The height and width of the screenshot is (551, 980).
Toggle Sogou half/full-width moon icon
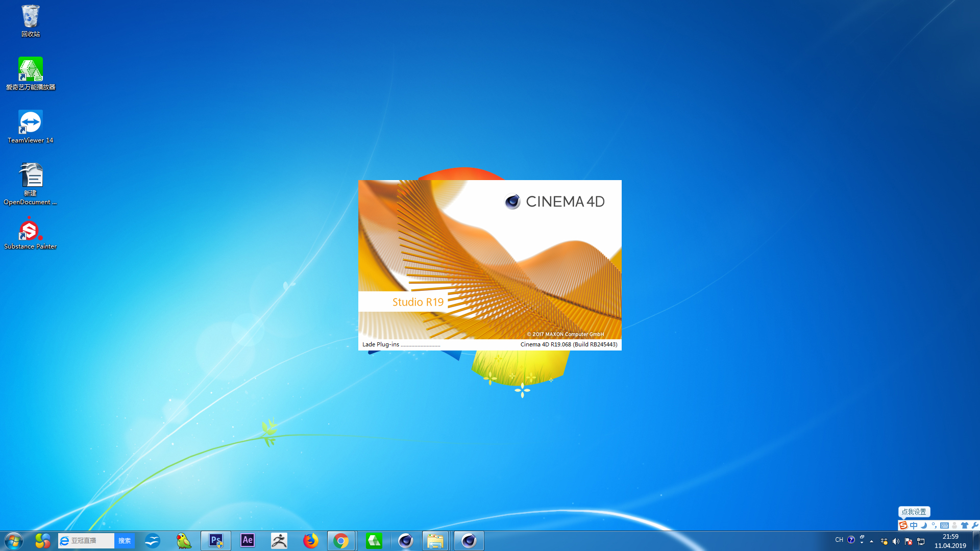(924, 525)
